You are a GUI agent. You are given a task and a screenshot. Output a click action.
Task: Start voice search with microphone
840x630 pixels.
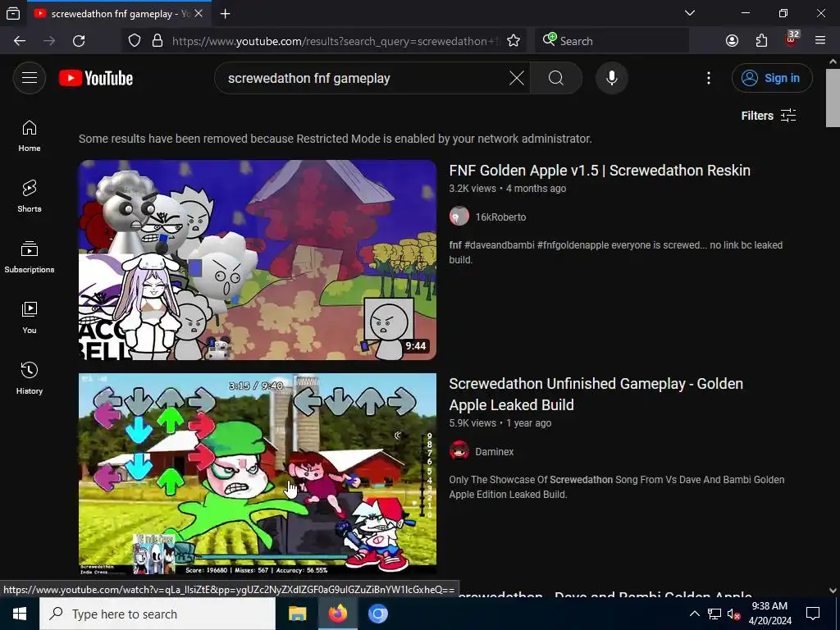[x=612, y=78]
